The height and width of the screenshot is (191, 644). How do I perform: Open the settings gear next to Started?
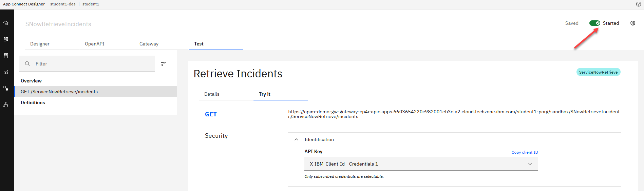coord(632,23)
